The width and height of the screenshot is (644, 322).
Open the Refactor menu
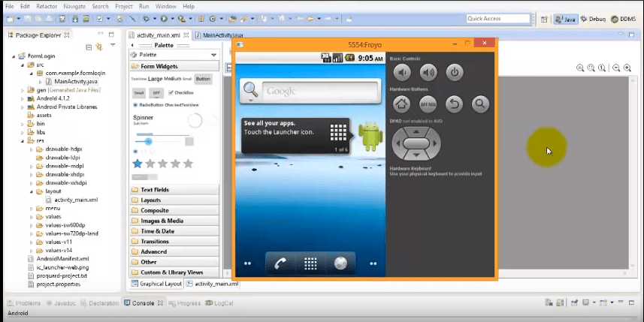click(x=47, y=6)
